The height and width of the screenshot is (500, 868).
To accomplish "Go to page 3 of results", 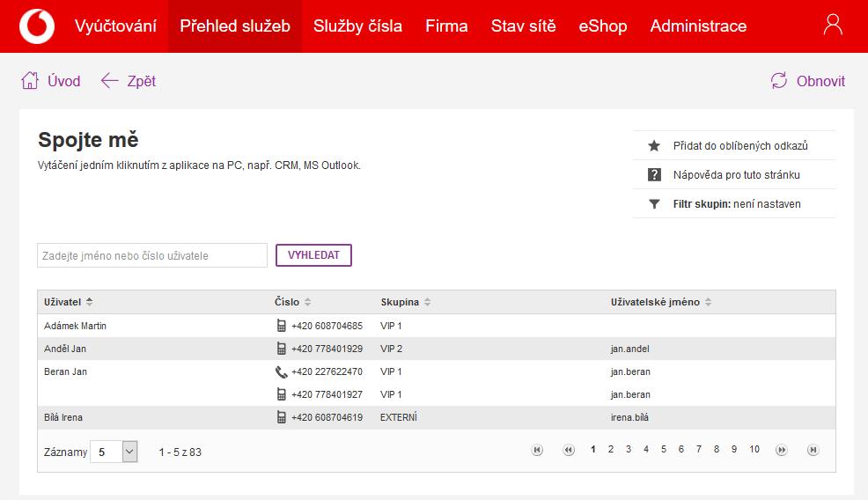I will pos(629,449).
